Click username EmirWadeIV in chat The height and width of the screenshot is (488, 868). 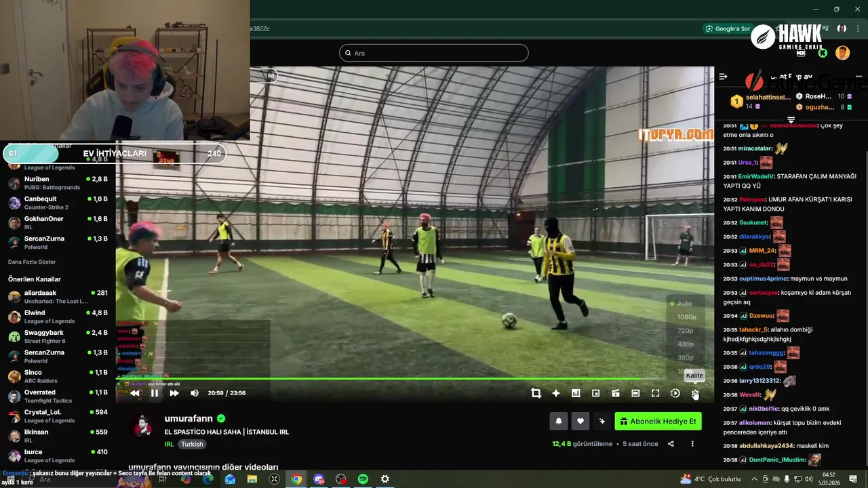755,176
